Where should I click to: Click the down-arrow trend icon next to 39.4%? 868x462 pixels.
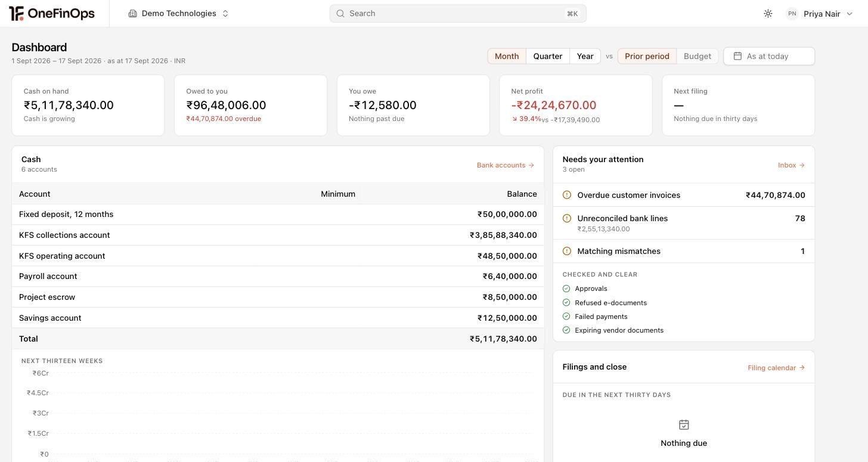point(514,119)
